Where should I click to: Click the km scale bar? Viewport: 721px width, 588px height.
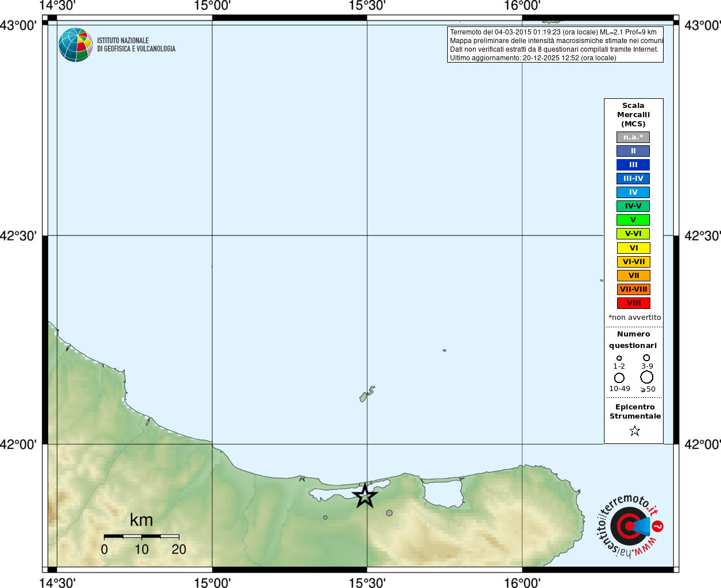142,536
